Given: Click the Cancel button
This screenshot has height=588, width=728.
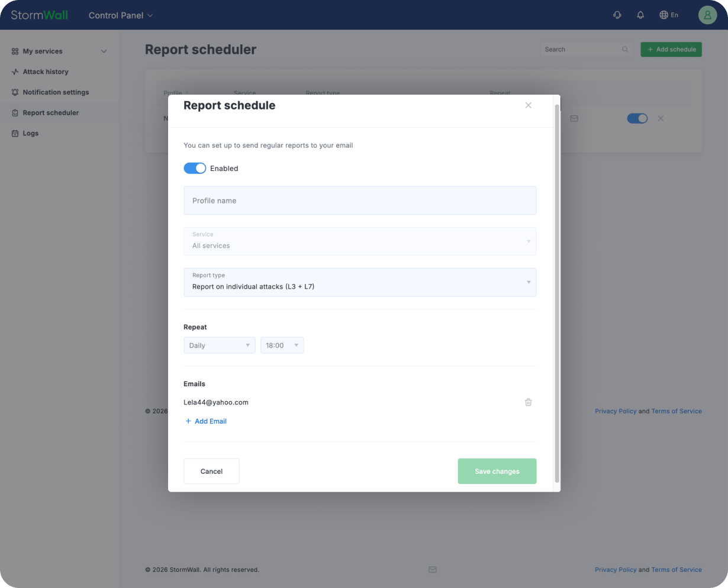Looking at the screenshot, I should tap(211, 471).
